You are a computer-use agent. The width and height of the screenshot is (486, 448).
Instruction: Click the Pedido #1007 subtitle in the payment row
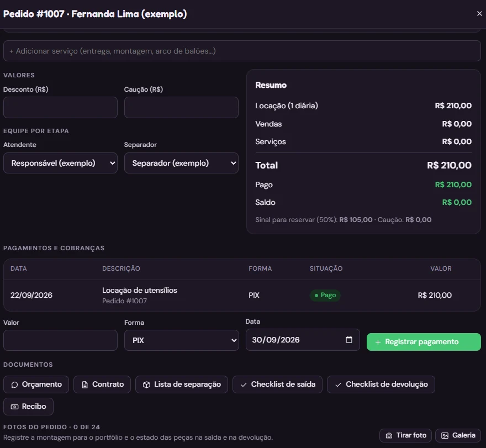coord(125,301)
